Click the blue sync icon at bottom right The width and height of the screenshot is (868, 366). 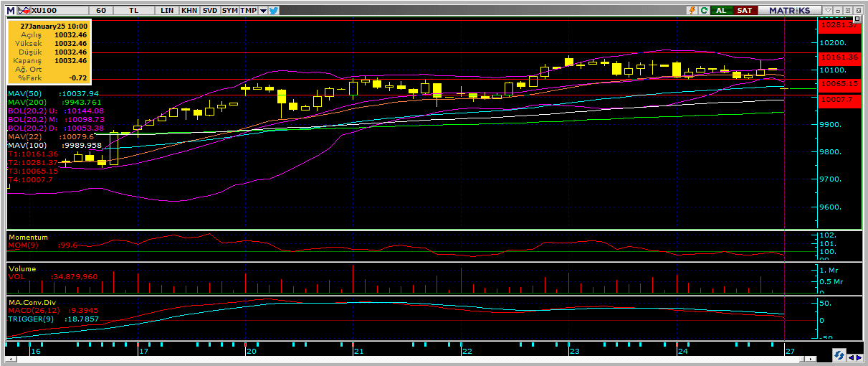pyautogui.click(x=837, y=356)
